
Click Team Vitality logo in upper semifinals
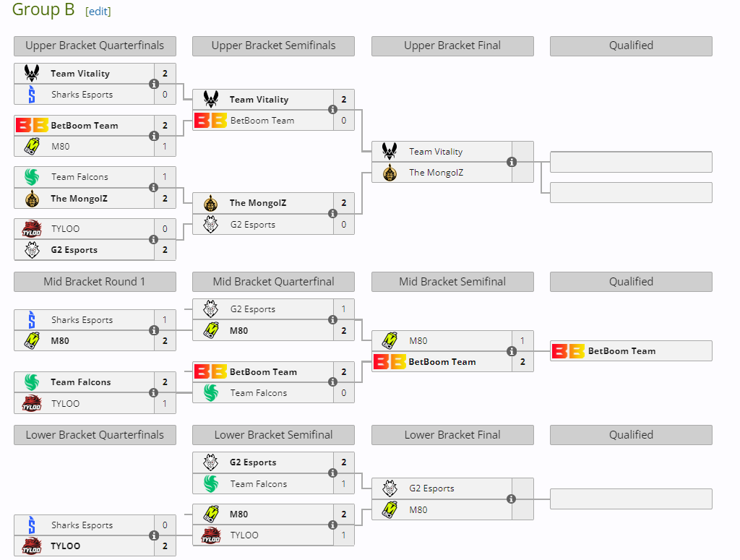(210, 100)
